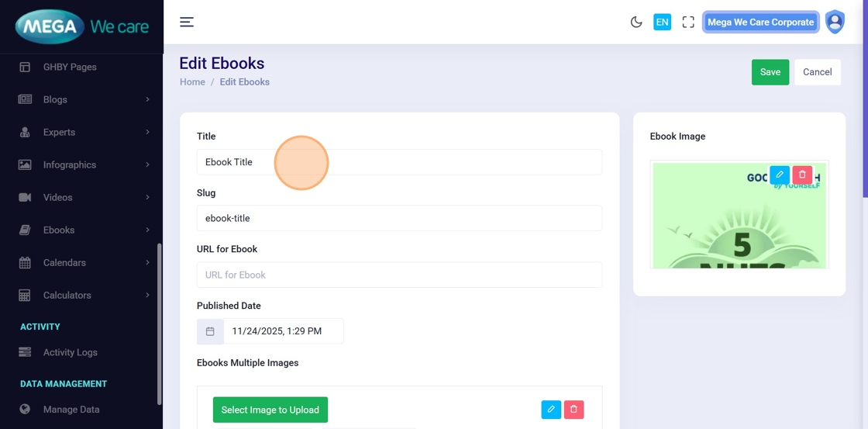The width and height of the screenshot is (868, 429).
Task: Focus the URL for Ebook field
Action: point(399,275)
